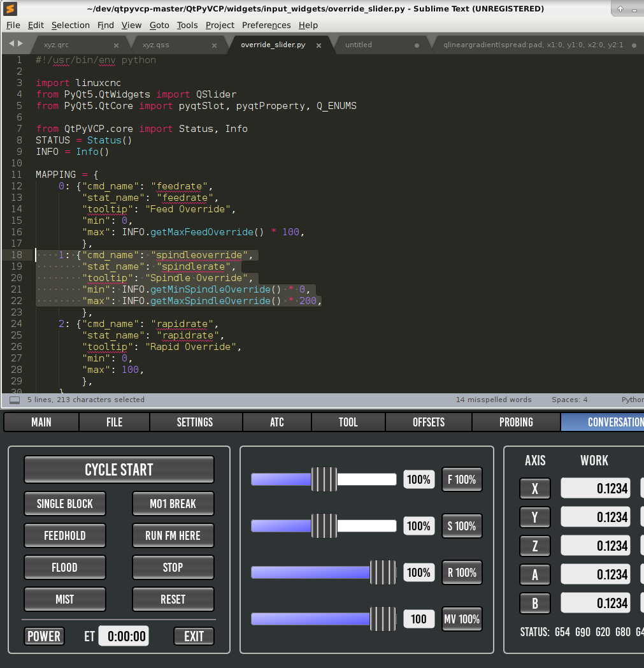
Task: Click the STOP button
Action: (x=173, y=567)
